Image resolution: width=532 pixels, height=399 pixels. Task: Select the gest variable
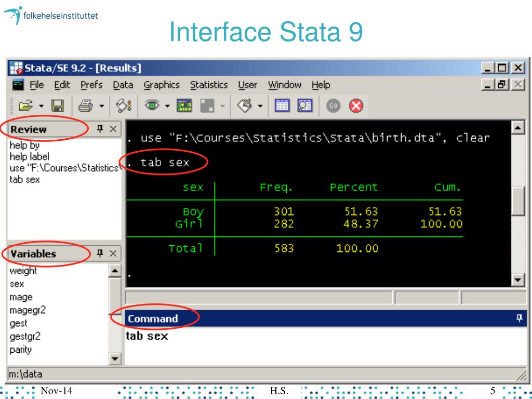coord(18,323)
